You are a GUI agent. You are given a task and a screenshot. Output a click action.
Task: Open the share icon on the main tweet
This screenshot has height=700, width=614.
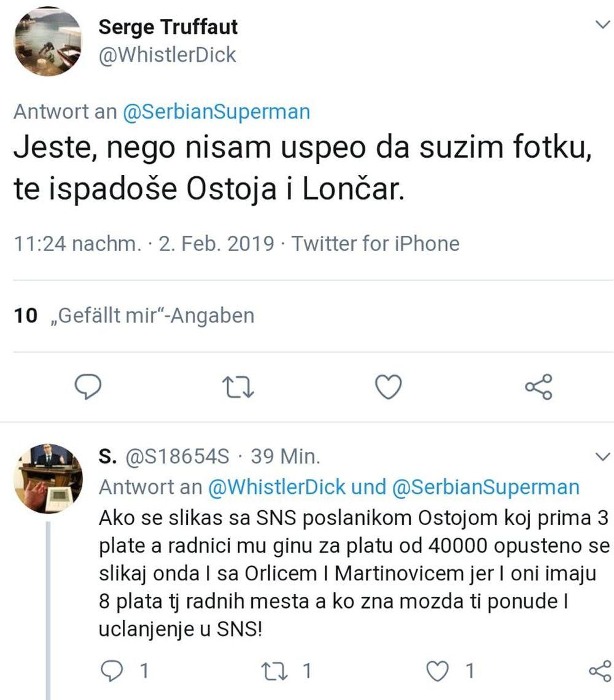click(x=538, y=387)
